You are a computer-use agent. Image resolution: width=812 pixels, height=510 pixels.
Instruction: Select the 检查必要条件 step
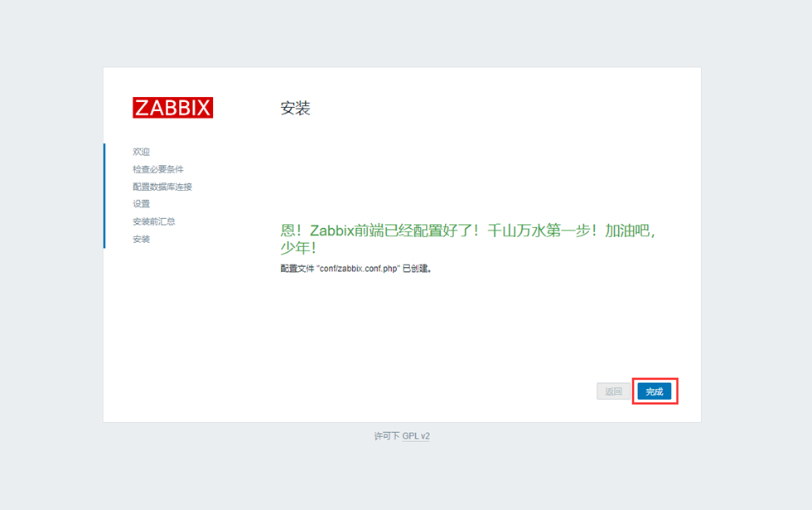click(x=158, y=169)
